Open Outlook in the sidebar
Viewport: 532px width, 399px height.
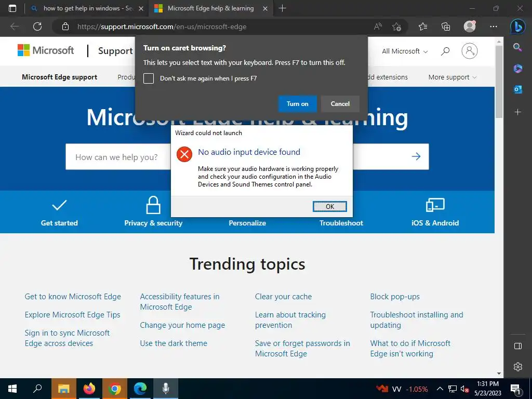[517, 89]
